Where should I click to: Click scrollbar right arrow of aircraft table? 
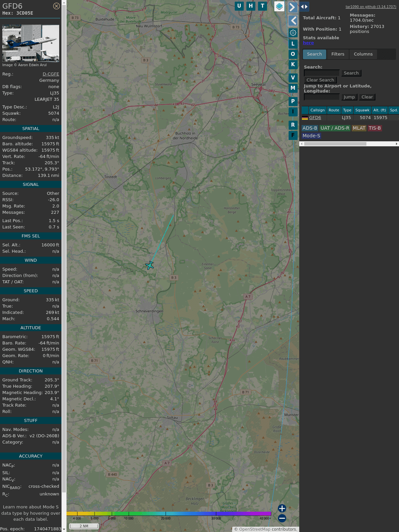click(396, 144)
